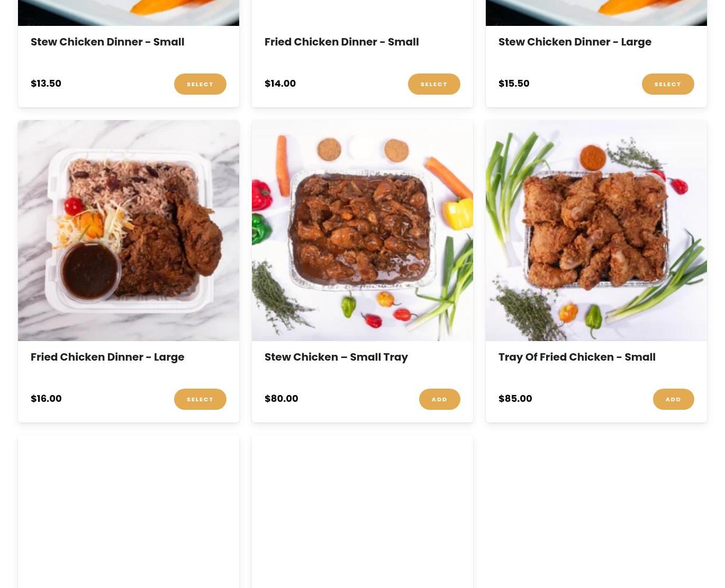Add Stew Chicken Small Tray to cart
The width and height of the screenshot is (725, 588).
[x=440, y=399]
